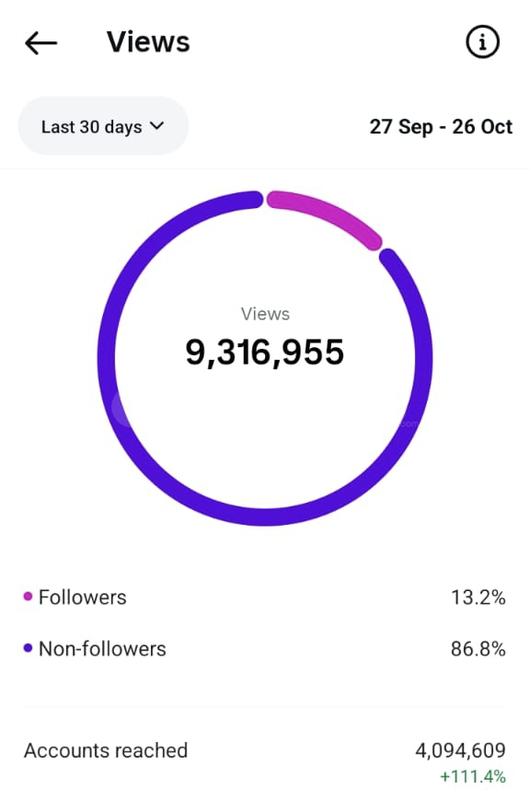Tap the +111.4% growth indicator
The width and height of the screenshot is (530, 812).
(473, 776)
